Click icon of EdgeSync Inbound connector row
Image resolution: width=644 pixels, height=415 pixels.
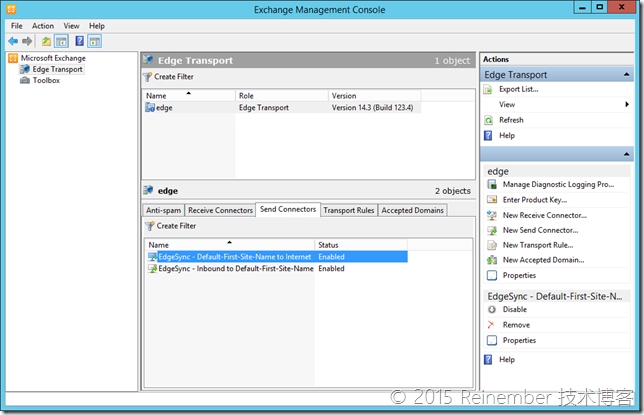point(152,268)
